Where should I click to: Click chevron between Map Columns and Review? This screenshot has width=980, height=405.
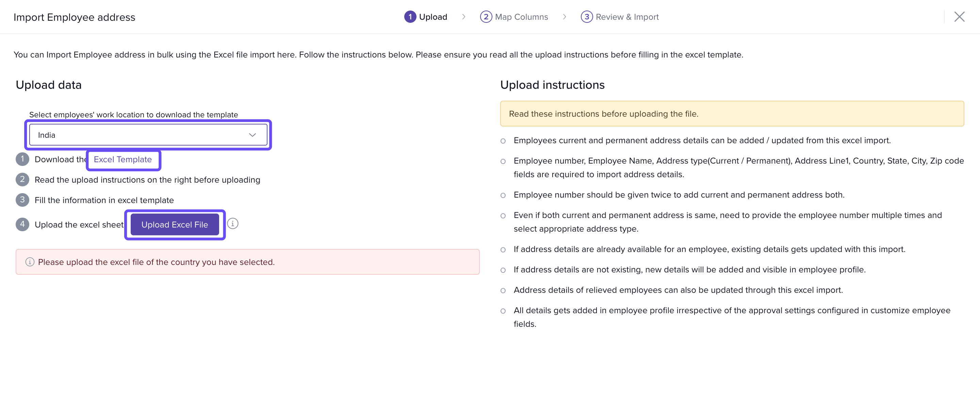564,17
